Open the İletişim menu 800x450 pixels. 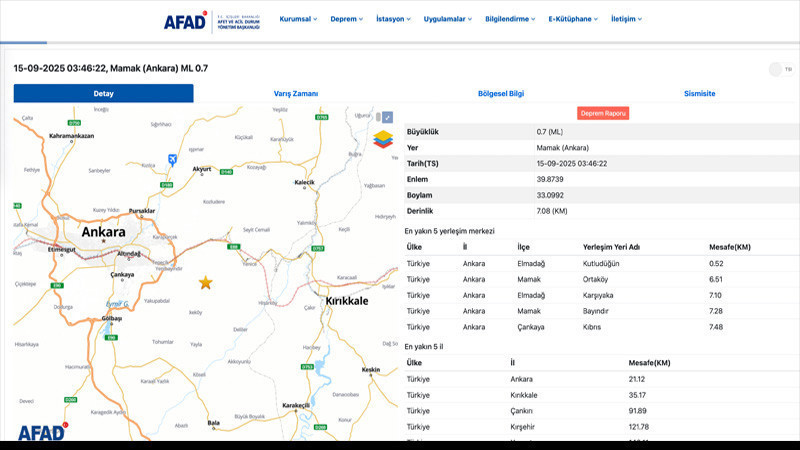tap(626, 19)
